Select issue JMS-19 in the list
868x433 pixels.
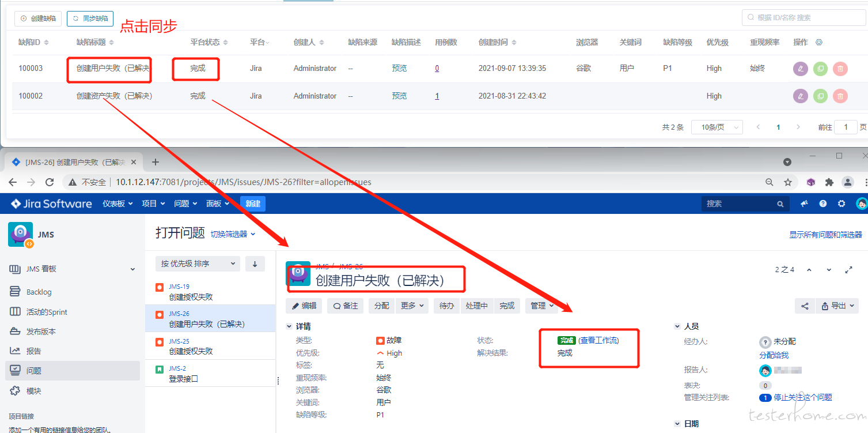[210, 292]
